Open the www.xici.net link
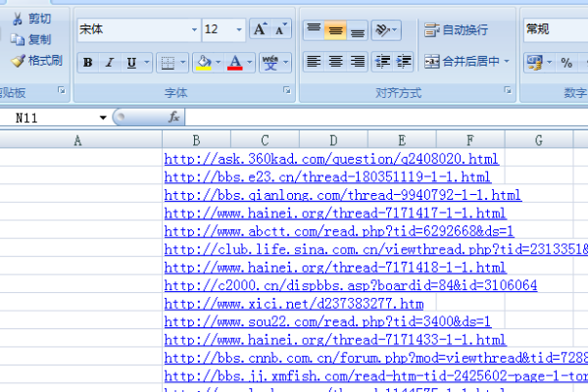588x392 pixels. point(294,304)
